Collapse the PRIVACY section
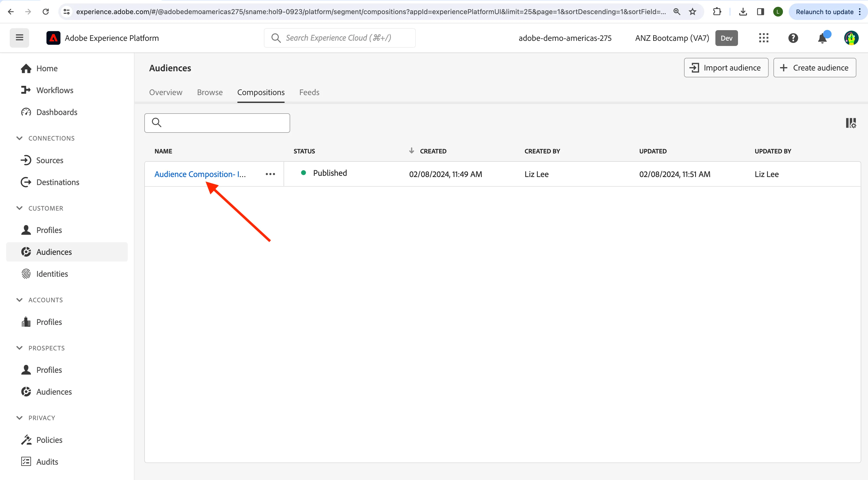Image resolution: width=868 pixels, height=480 pixels. (x=19, y=418)
